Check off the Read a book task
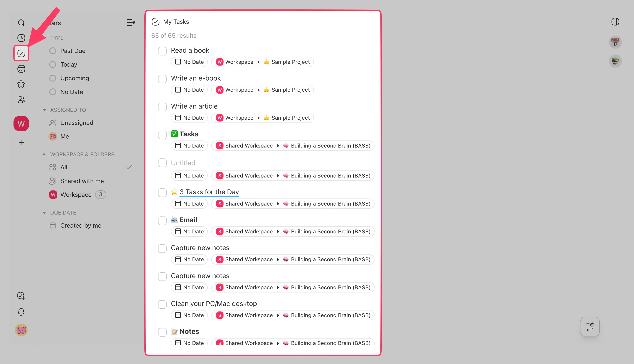 pos(162,51)
